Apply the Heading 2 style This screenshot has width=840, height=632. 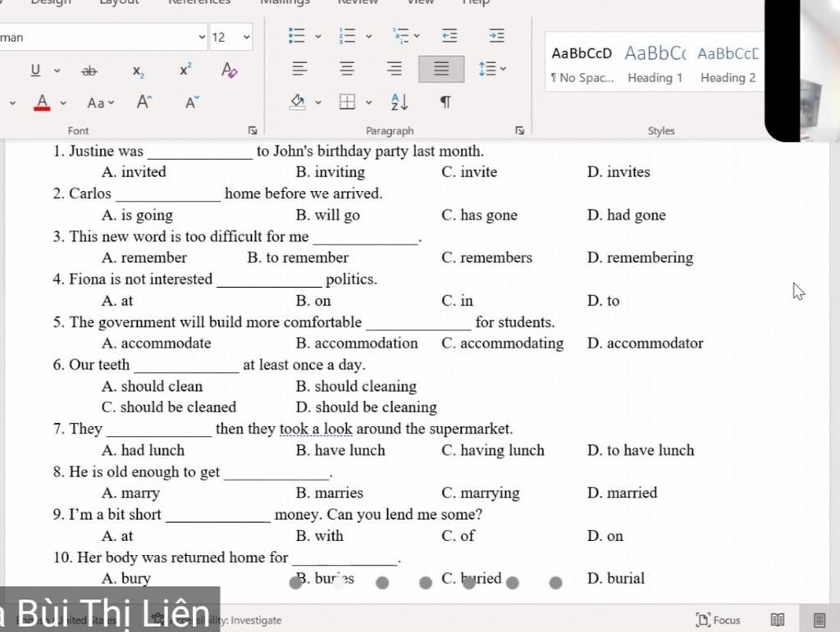(x=728, y=64)
